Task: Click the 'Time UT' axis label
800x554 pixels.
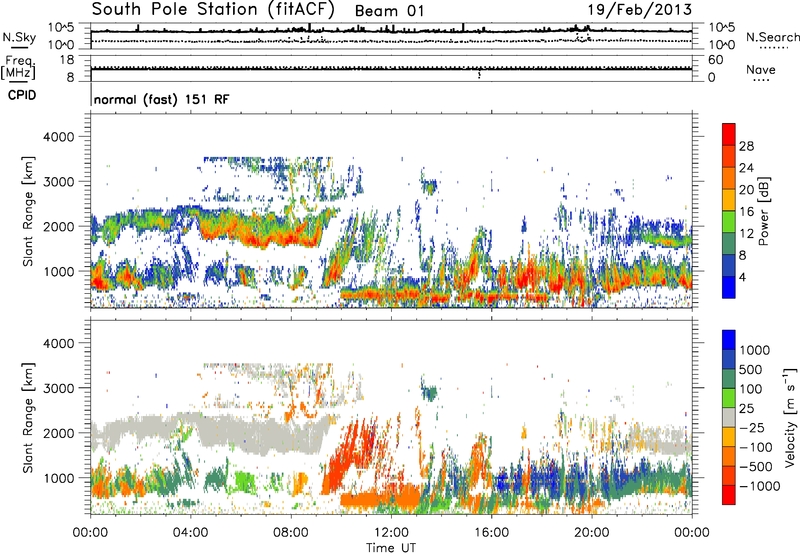Action: 391,548
